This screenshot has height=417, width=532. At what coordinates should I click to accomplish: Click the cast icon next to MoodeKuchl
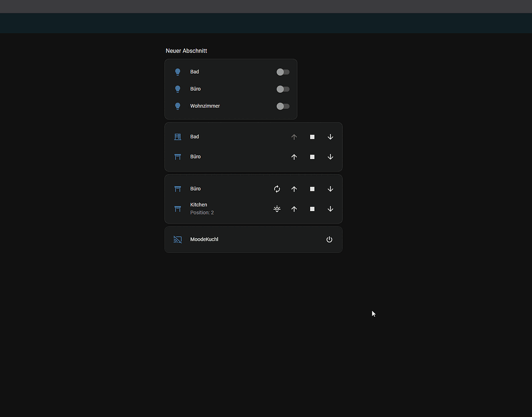[177, 239]
